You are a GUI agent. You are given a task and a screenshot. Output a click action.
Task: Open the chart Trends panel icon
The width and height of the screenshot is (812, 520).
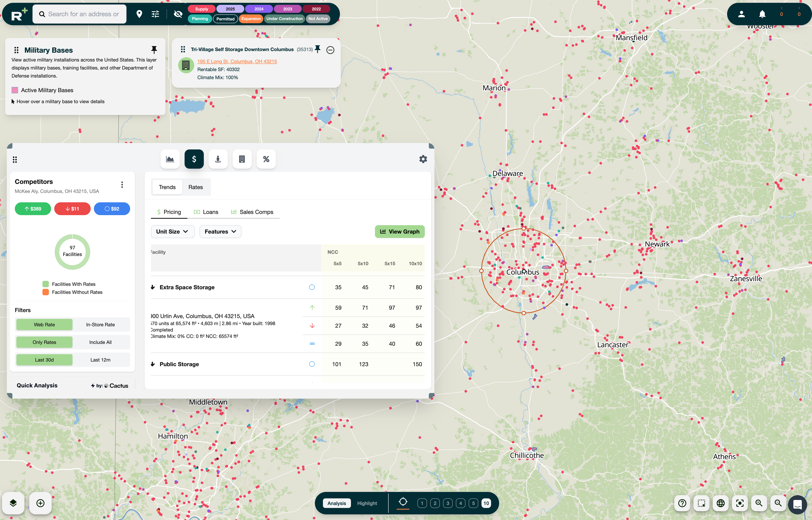point(170,159)
